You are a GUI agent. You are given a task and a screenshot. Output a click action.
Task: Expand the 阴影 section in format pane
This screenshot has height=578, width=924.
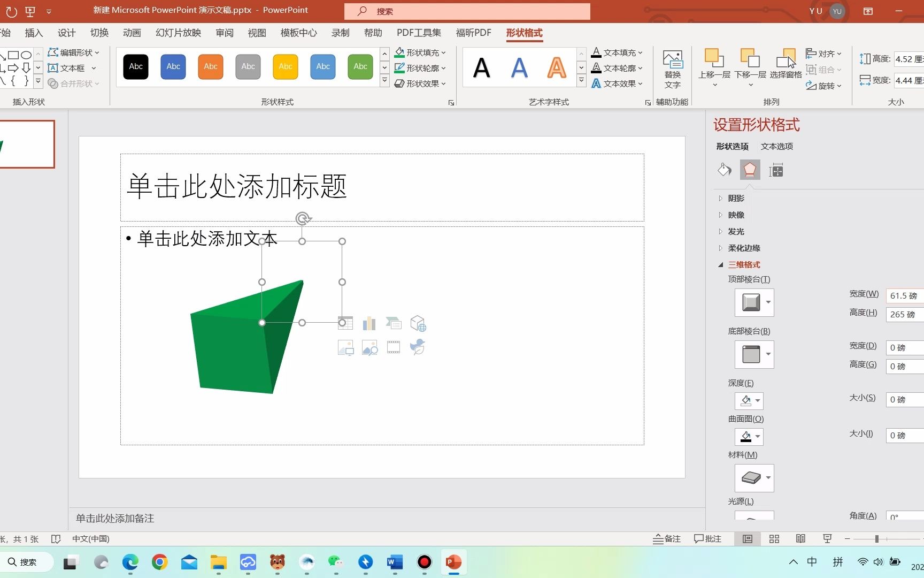tap(736, 198)
